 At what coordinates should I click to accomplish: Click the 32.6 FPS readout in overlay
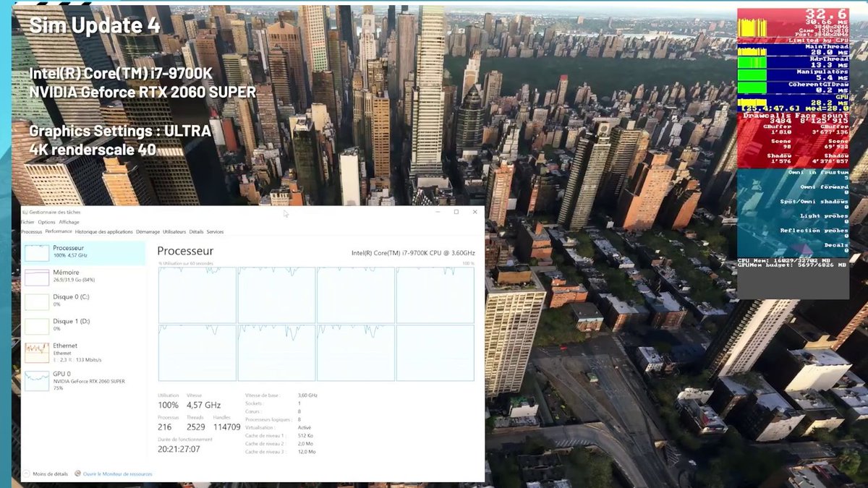(826, 14)
